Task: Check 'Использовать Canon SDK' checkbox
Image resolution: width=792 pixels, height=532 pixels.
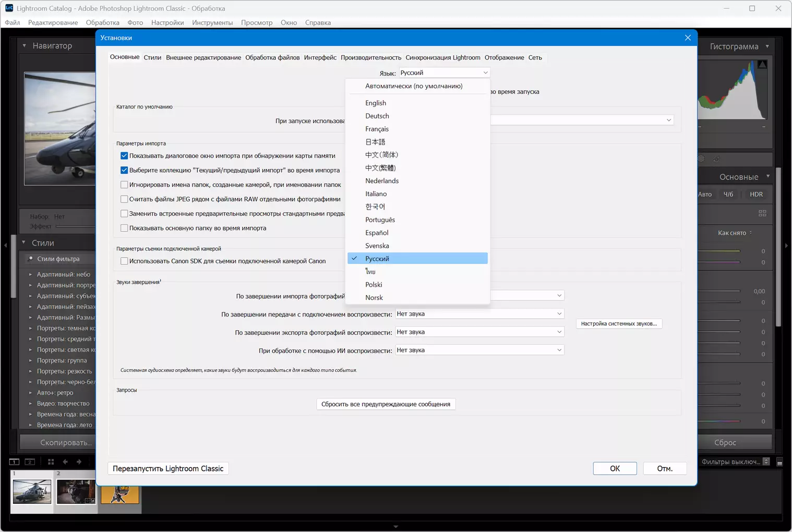Action: coord(124,261)
